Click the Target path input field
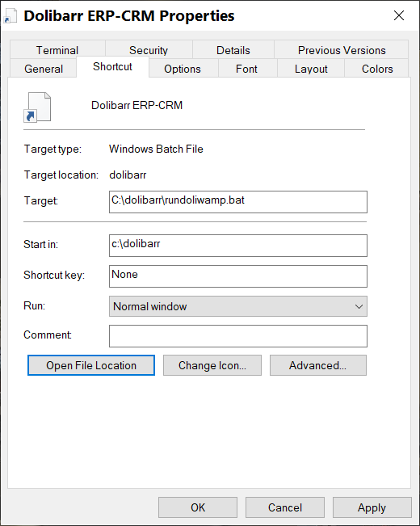The image size is (420, 526). coord(238,202)
